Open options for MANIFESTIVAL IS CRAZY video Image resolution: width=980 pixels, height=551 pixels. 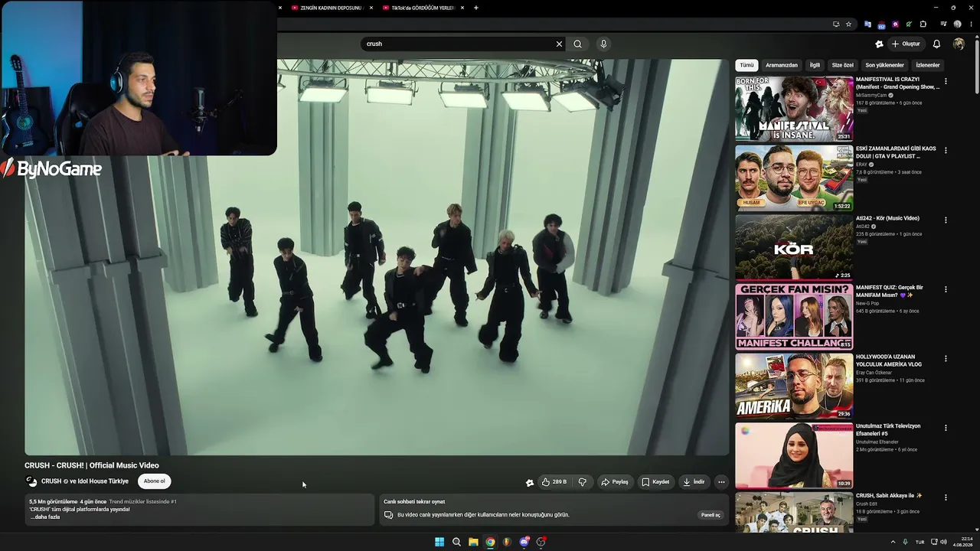[946, 81]
